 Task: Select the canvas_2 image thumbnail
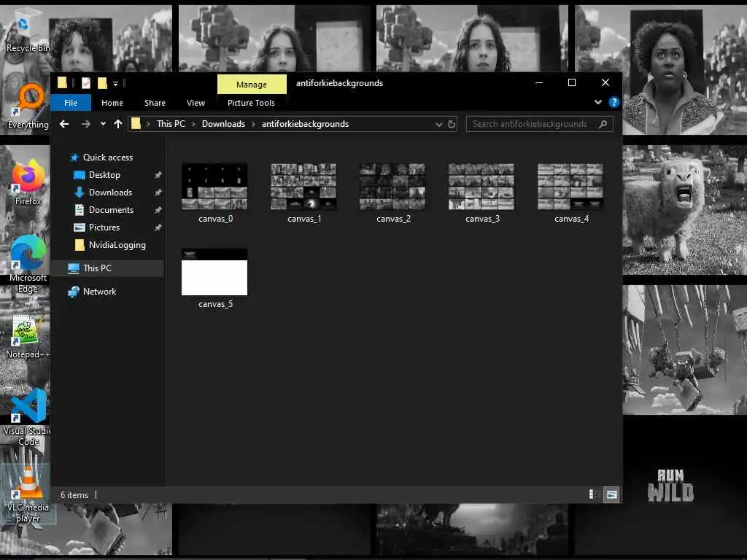pyautogui.click(x=393, y=186)
